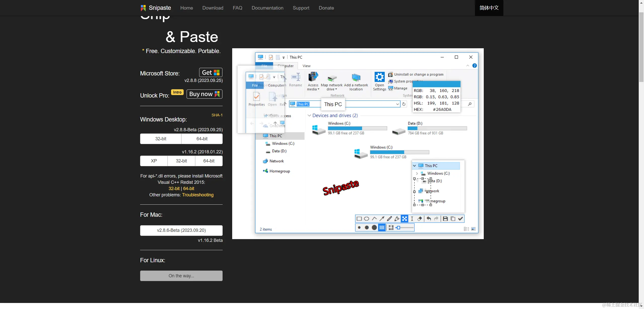This screenshot has height=309, width=644.
Task: Click the blue Open Settings gear icon
Action: pyautogui.click(x=379, y=77)
